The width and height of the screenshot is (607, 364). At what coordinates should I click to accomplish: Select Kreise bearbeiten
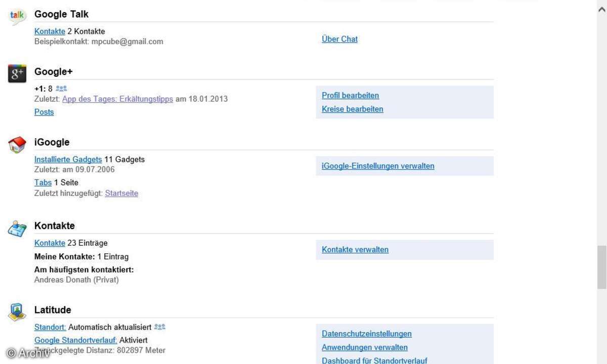352,109
